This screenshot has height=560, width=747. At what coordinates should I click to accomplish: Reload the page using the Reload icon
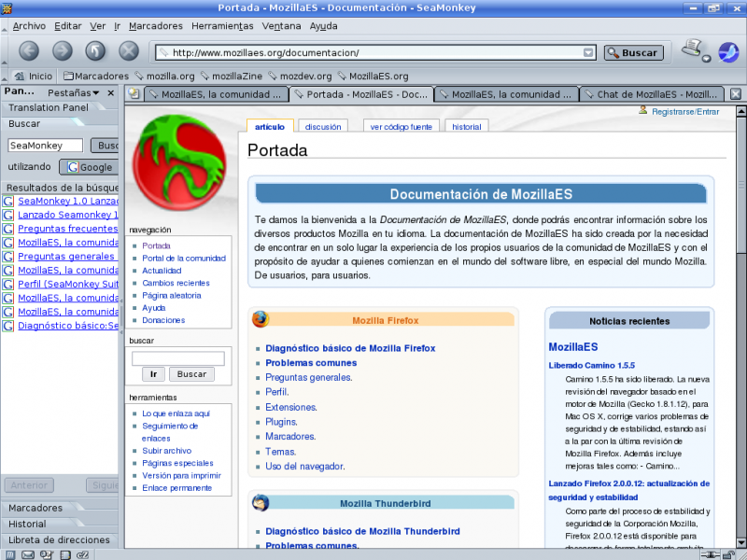pos(95,51)
